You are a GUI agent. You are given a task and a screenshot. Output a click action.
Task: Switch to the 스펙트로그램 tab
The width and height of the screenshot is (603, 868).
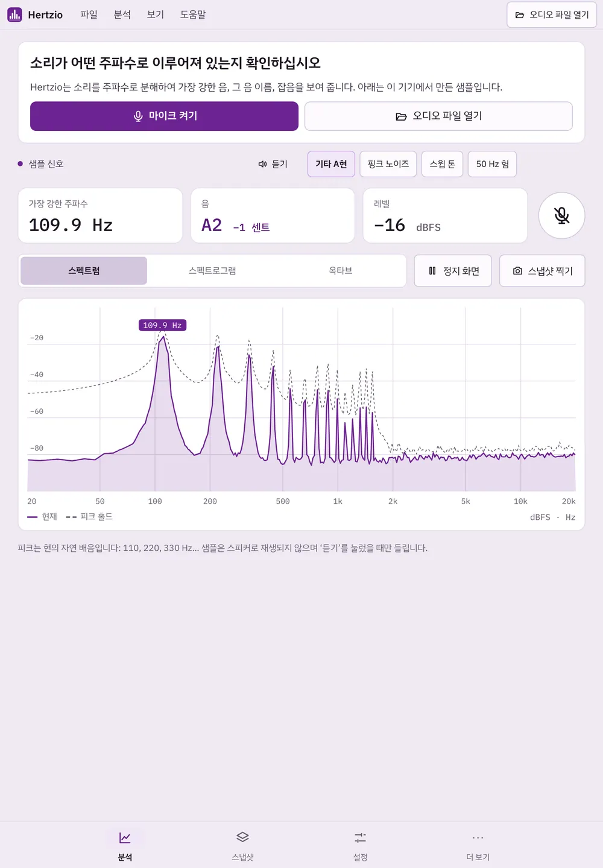coord(212,271)
